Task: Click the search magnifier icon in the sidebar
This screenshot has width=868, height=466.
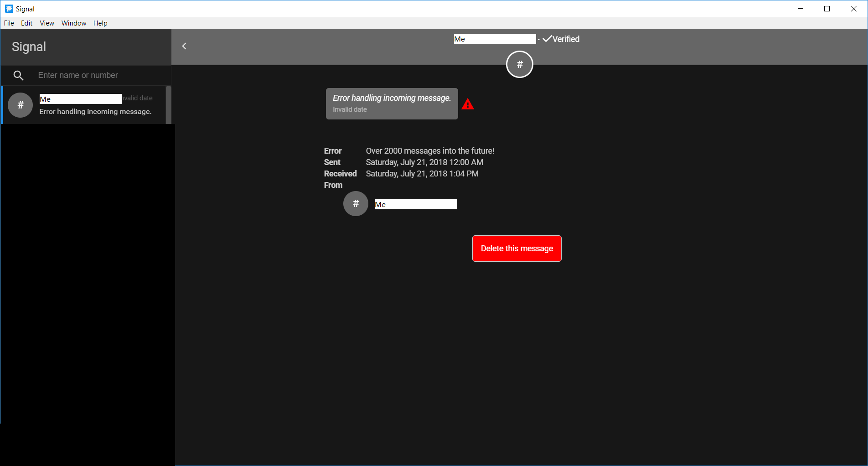Action: click(x=18, y=75)
